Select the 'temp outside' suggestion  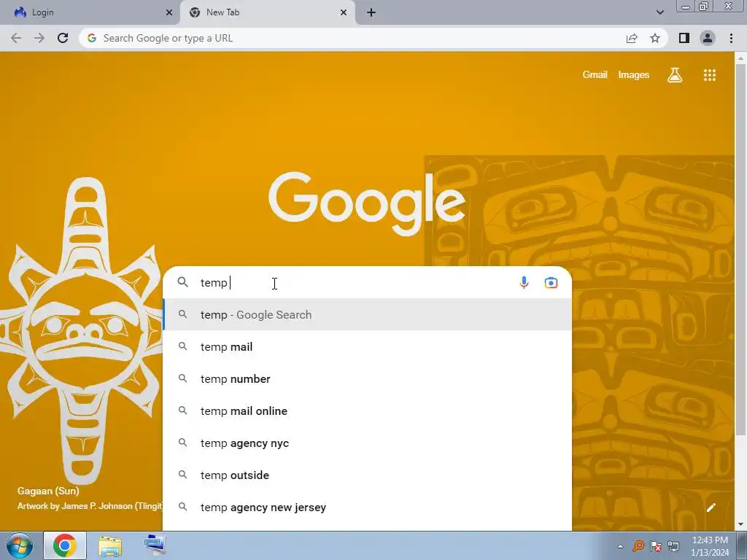point(368,475)
